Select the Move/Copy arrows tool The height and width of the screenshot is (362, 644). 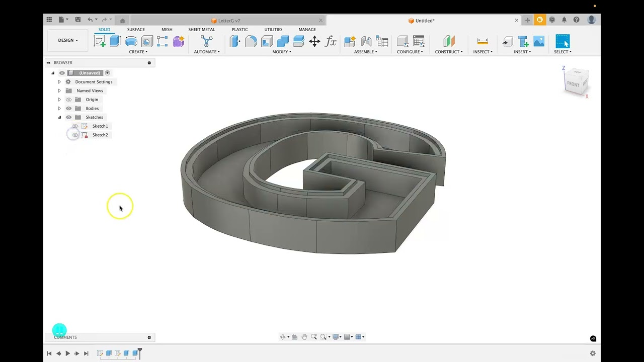pos(314,41)
